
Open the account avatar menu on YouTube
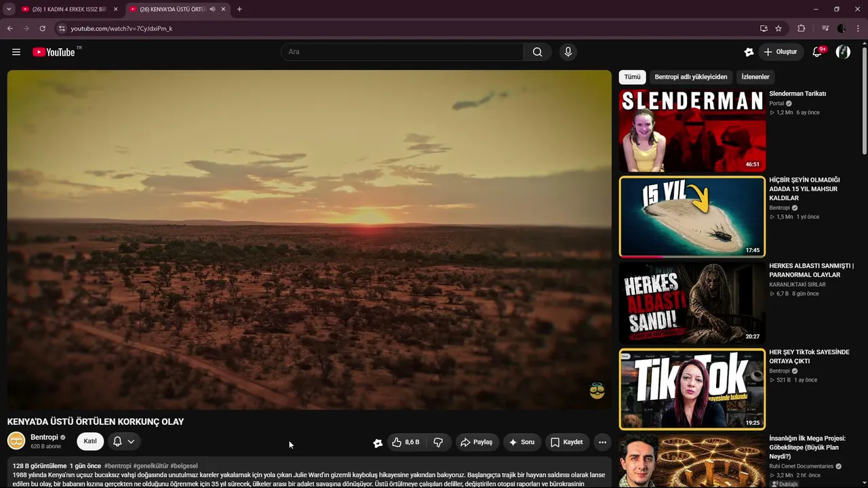pyautogui.click(x=843, y=52)
